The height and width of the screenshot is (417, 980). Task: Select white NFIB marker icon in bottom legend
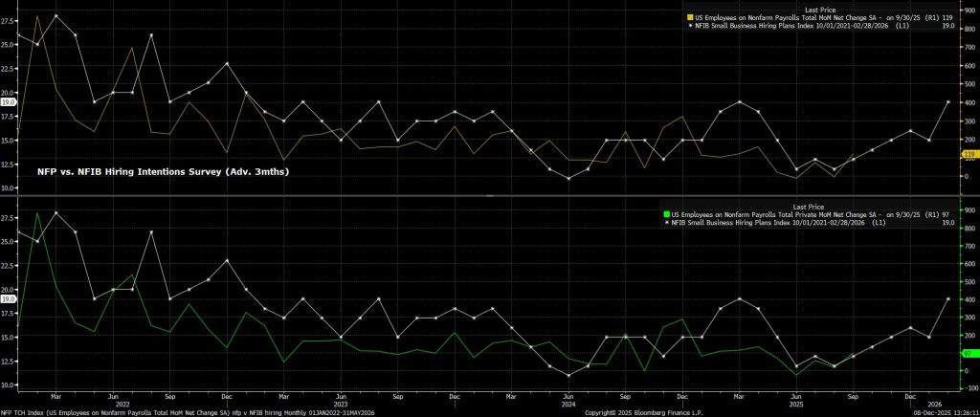click(x=666, y=221)
